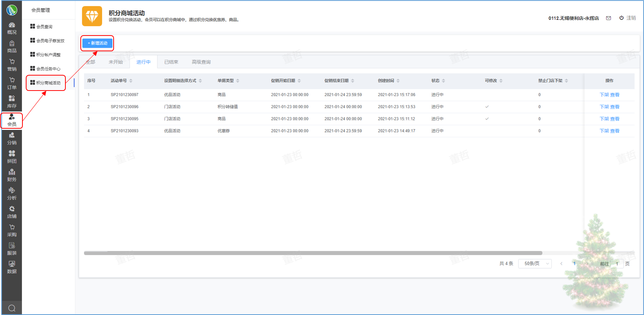Click 下架 for activity SP2101230093
644x315 pixels.
[x=604, y=131]
